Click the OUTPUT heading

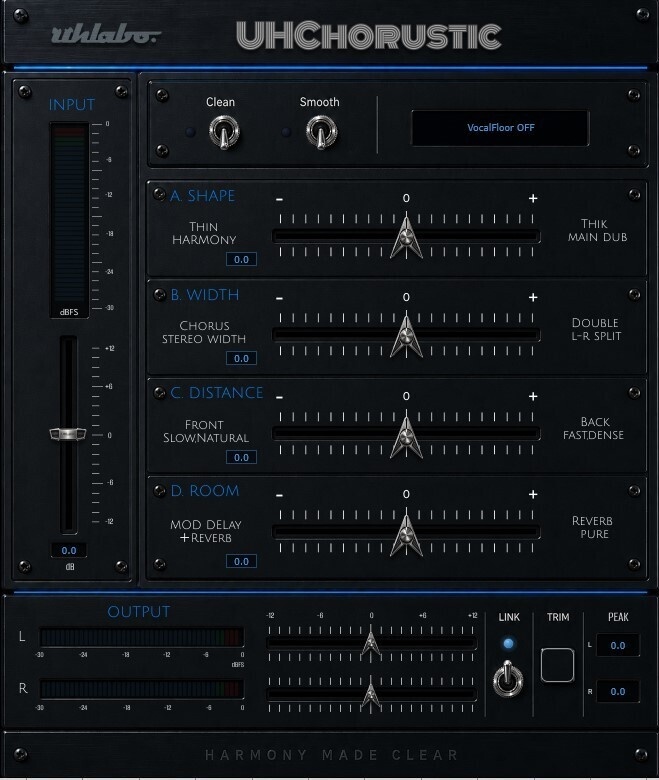coord(139,612)
